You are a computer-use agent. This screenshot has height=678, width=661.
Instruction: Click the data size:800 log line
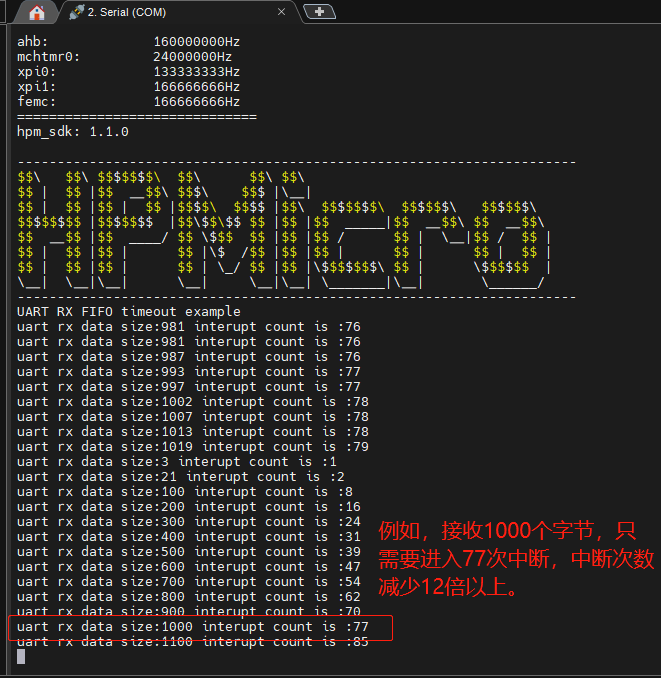pos(188,596)
